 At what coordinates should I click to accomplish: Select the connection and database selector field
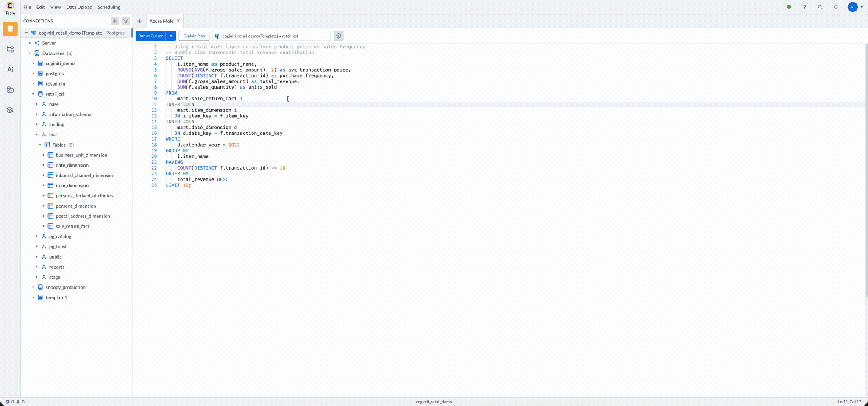(x=271, y=36)
